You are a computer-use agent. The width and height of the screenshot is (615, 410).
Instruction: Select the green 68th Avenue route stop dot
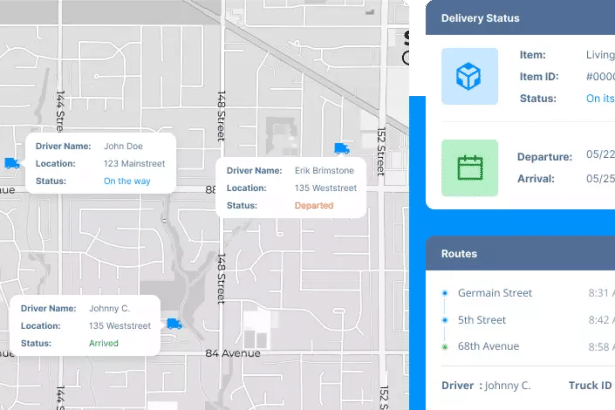click(x=445, y=347)
